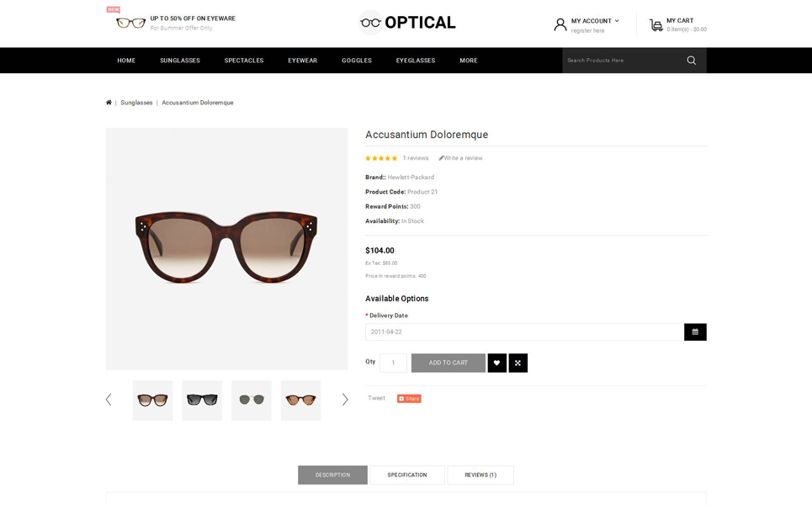
Task: Show next thumbnails with right arrow
Action: coord(345,399)
